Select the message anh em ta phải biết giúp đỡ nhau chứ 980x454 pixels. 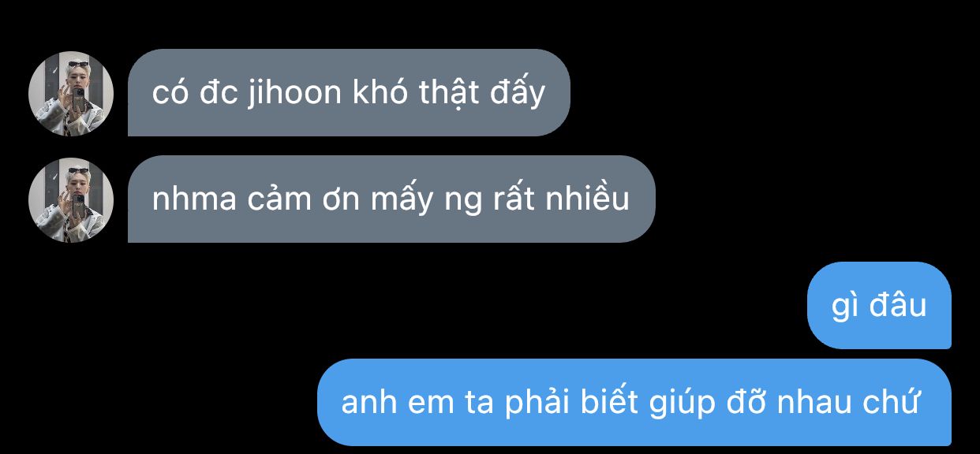634,403
